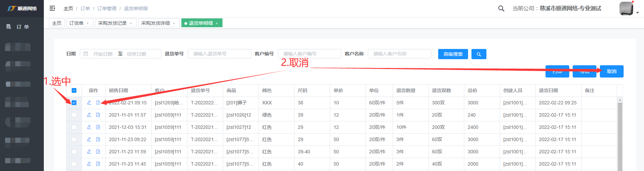Viewport: 644px width, 171px height.
Task: Switch to the 采购发货详细 tab
Action: 155,23
